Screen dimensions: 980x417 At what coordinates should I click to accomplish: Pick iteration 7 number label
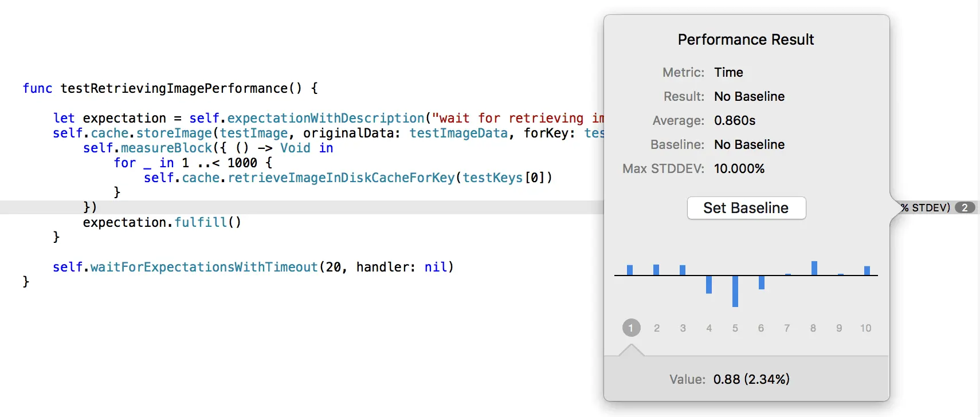pyautogui.click(x=787, y=328)
